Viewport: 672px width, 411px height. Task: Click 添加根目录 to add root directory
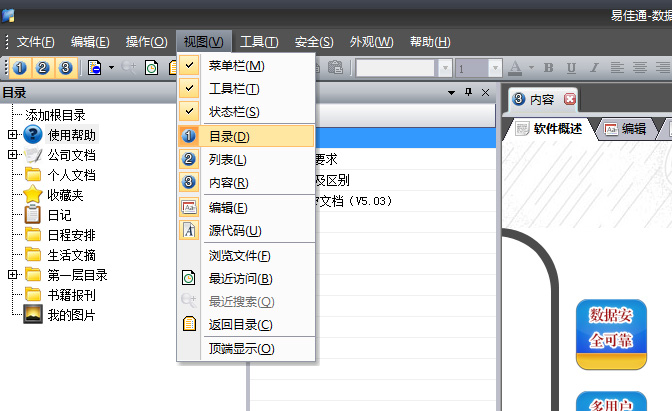[55, 115]
